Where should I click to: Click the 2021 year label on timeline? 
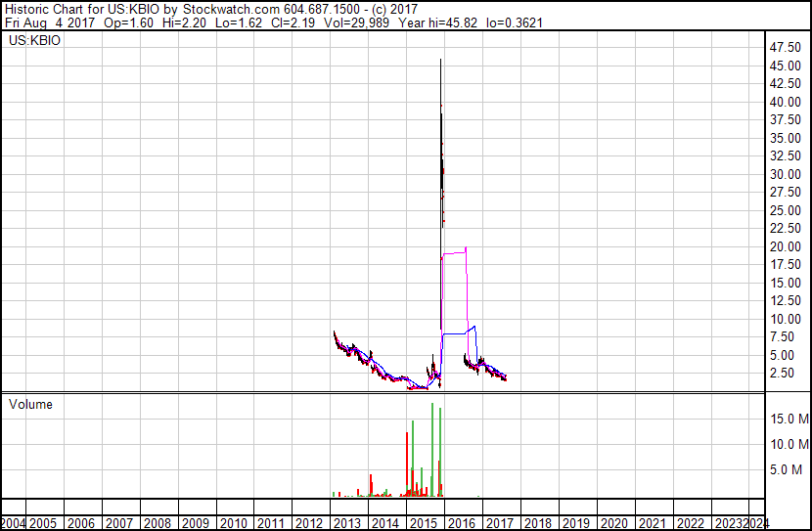652,523
